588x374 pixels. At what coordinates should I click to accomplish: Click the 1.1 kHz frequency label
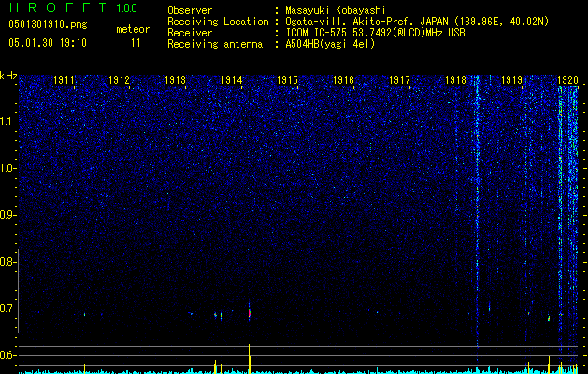pyautogui.click(x=7, y=122)
